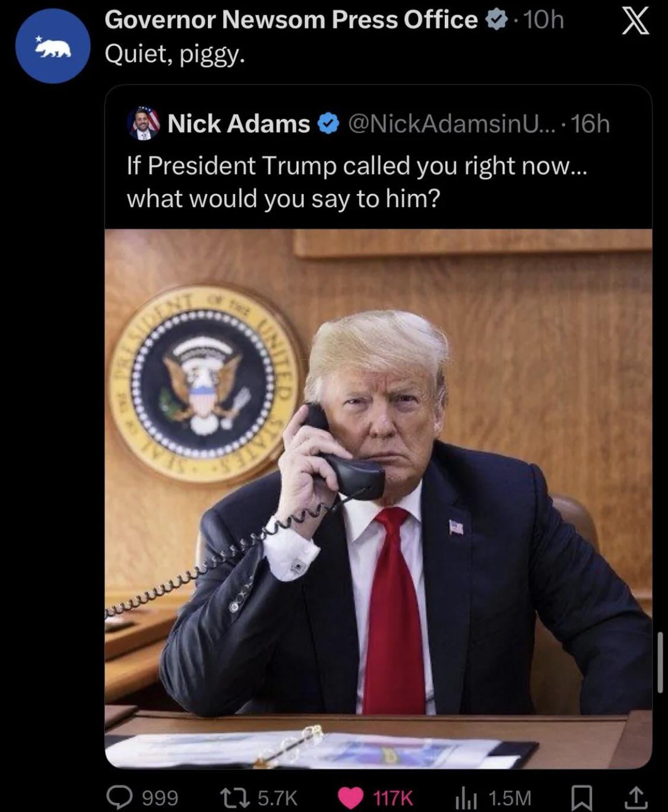Open the California bear profile avatar
Viewport: 668px width, 812px height.
[53, 46]
